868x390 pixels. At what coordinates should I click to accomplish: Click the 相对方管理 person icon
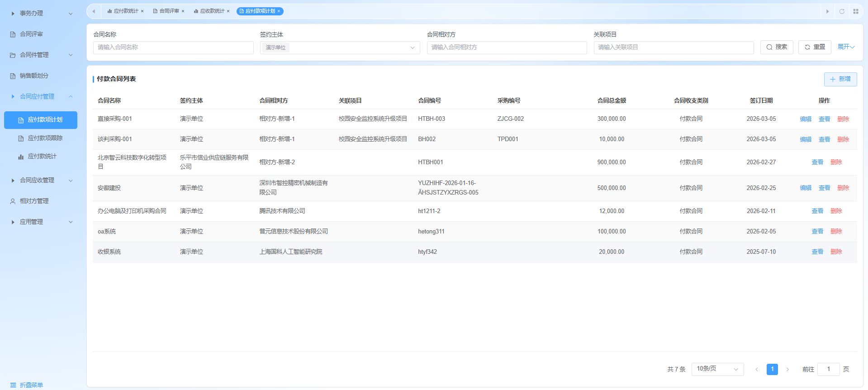click(x=13, y=201)
